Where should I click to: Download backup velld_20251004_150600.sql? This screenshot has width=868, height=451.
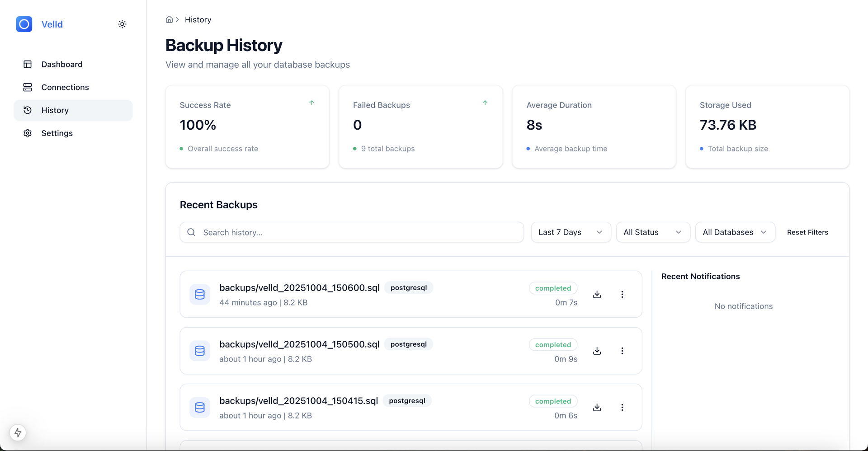pos(597,294)
